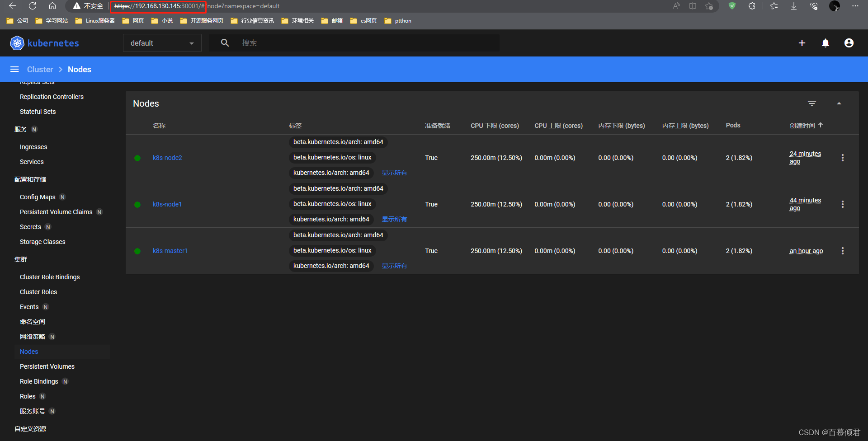Click the read aloud icon in address bar
Screen dimensions: 868x441
[x=676, y=6]
